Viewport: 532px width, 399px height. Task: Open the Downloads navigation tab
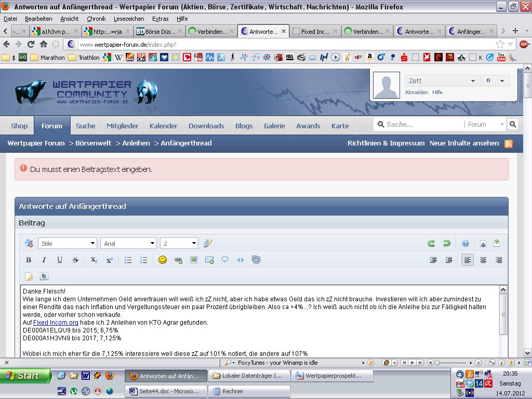pyautogui.click(x=206, y=126)
